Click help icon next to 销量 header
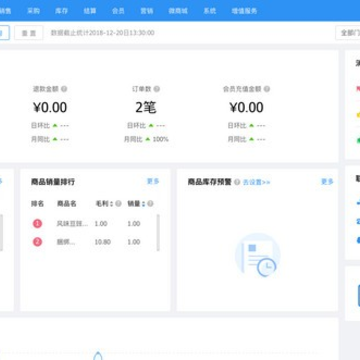This screenshot has height=360, width=360. (150, 204)
